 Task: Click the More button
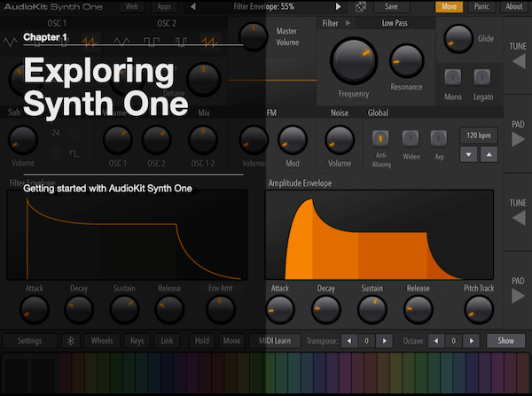pyautogui.click(x=449, y=6)
